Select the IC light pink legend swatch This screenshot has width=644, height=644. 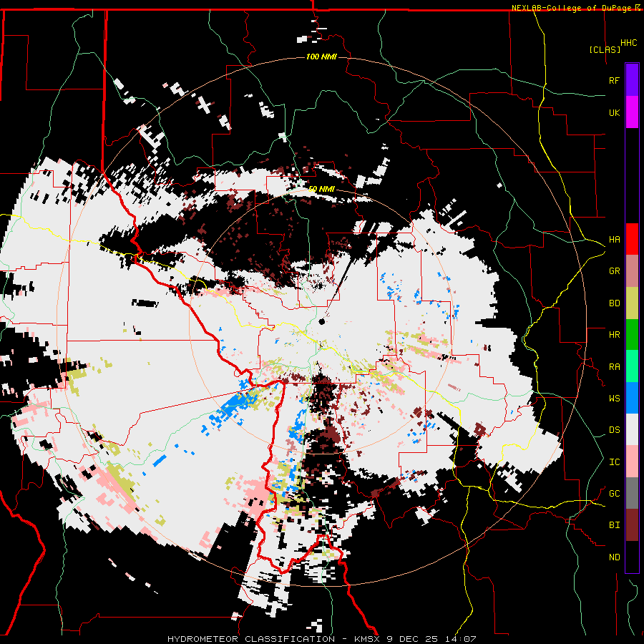tap(632, 462)
